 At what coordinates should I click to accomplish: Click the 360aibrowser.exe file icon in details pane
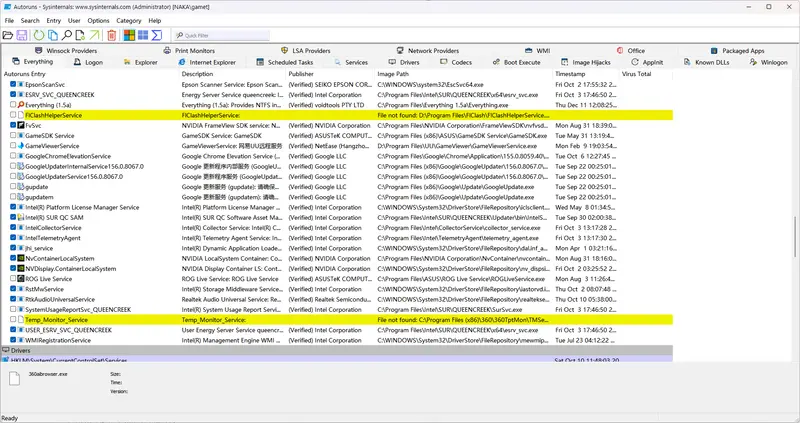tap(14, 378)
